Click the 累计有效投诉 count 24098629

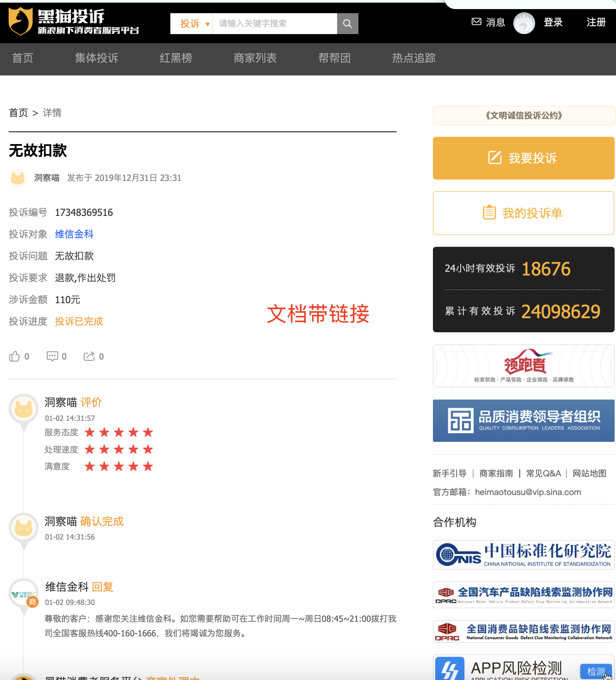(x=561, y=311)
